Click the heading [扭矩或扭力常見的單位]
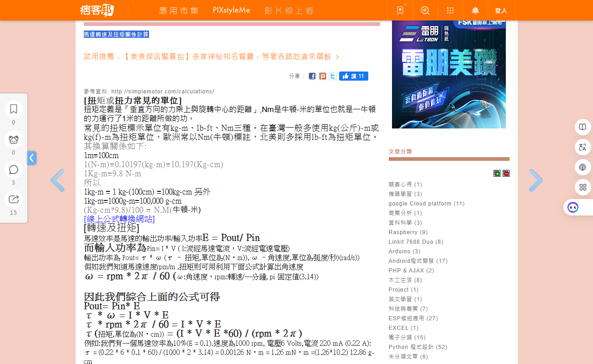Viewport: 593px width, 364px height. (133, 101)
